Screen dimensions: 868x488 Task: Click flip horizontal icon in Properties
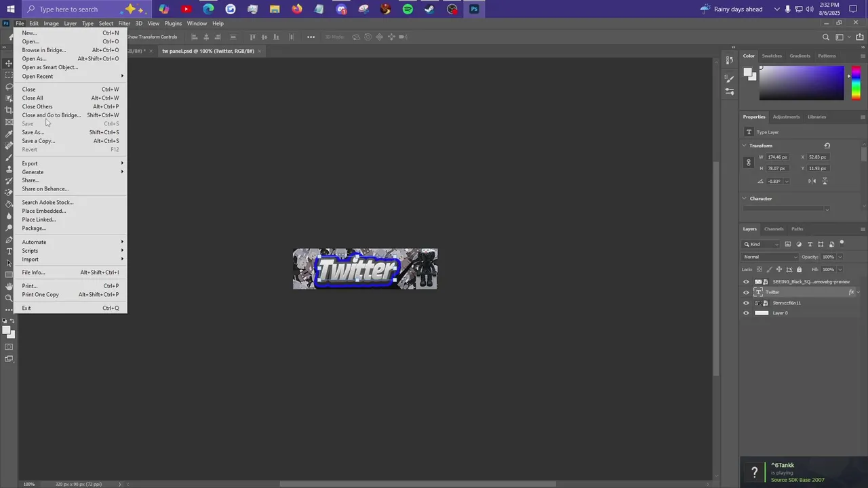[812, 181]
